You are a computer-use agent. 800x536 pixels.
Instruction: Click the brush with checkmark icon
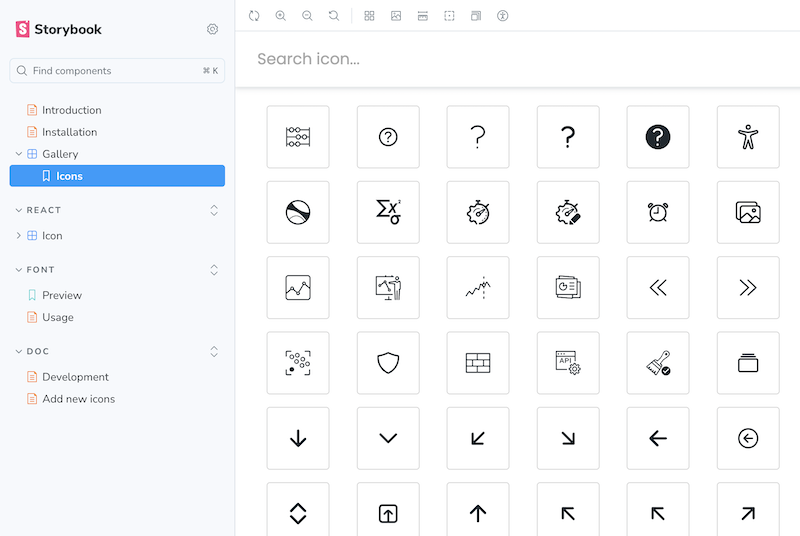click(658, 363)
